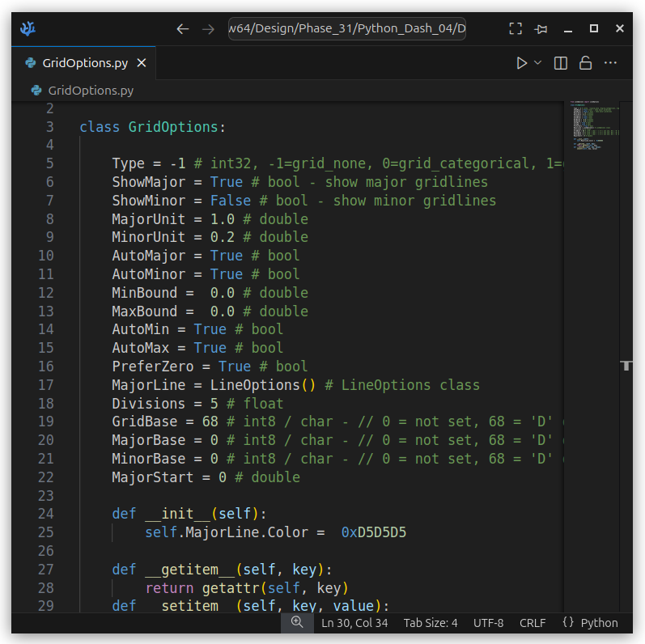The width and height of the screenshot is (645, 644).
Task: Click Ln 30, Col 34 in status bar
Action: (354, 623)
